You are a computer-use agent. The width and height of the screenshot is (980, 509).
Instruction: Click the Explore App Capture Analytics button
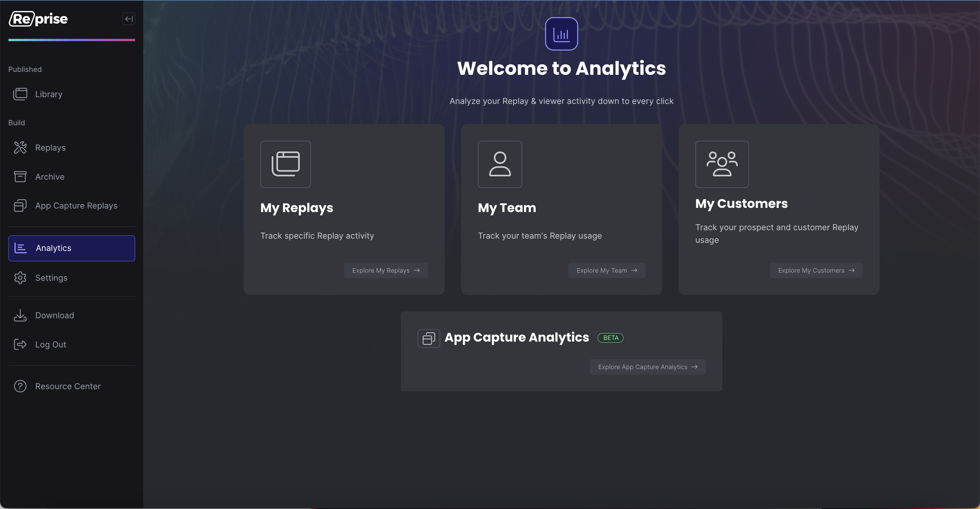coord(647,367)
